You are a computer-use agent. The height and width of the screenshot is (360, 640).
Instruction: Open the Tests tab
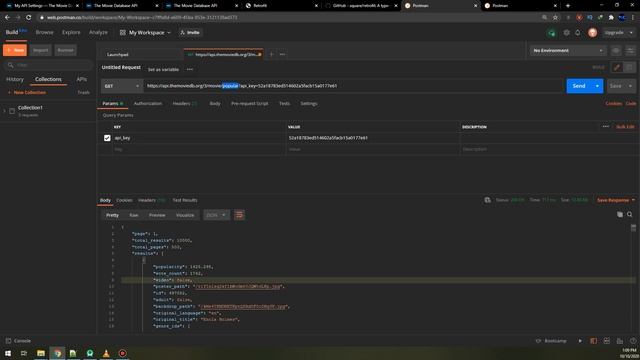point(284,104)
